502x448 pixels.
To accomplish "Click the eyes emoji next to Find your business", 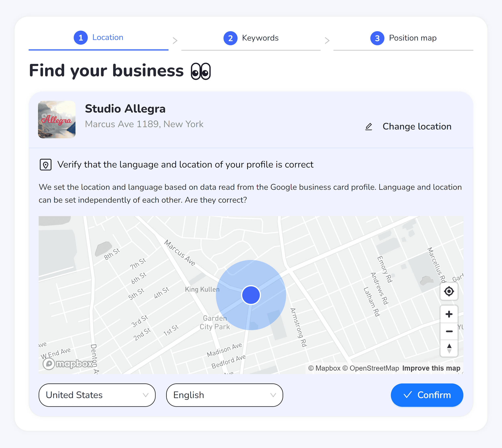I will pyautogui.click(x=201, y=72).
